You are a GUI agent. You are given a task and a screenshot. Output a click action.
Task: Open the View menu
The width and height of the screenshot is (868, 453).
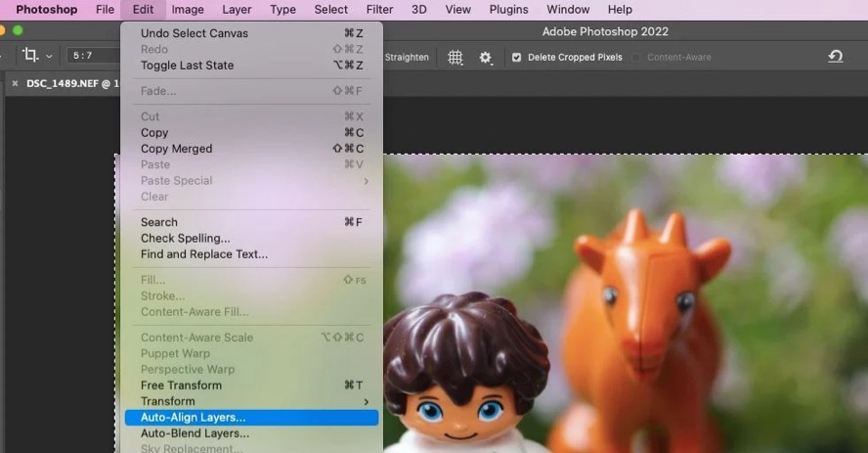457,10
